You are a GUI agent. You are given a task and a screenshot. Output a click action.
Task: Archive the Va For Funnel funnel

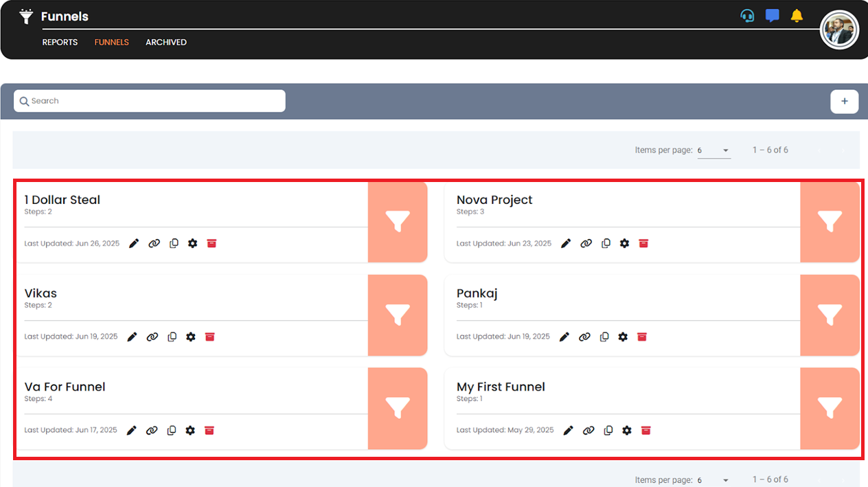click(x=210, y=430)
